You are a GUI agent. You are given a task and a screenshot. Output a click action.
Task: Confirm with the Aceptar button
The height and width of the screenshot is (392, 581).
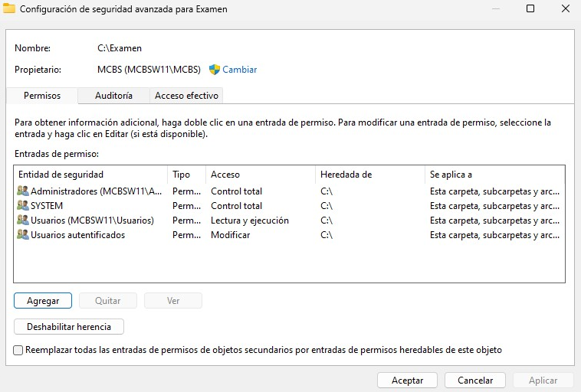(x=407, y=380)
